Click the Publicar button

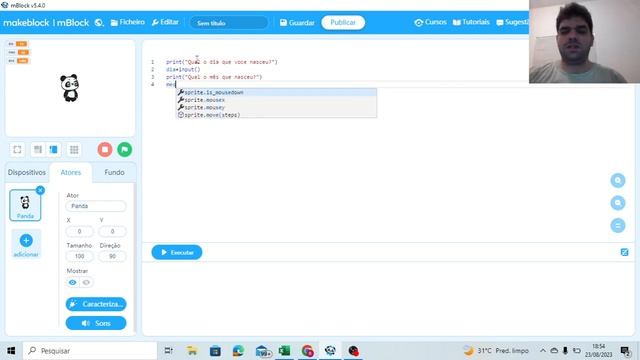point(343,22)
